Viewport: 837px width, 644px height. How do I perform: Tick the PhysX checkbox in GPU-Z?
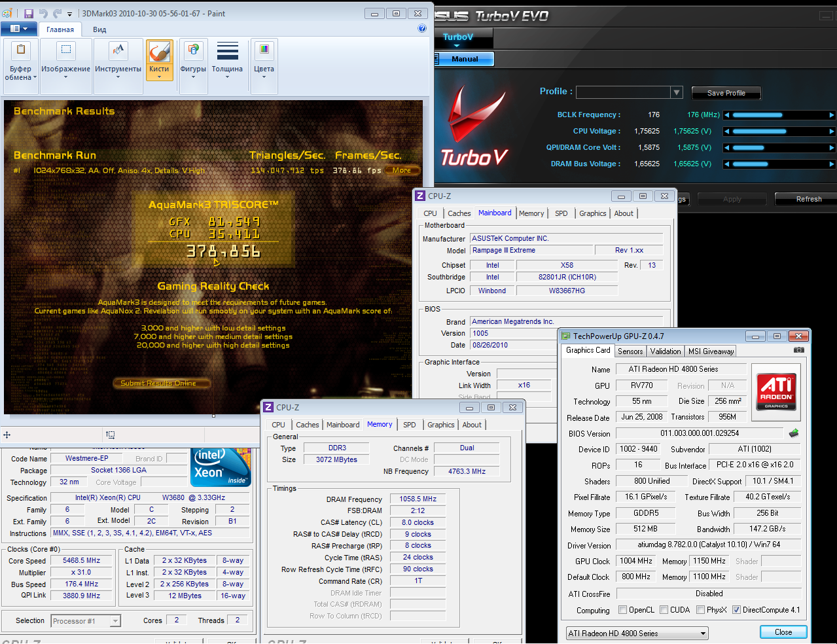(x=701, y=610)
